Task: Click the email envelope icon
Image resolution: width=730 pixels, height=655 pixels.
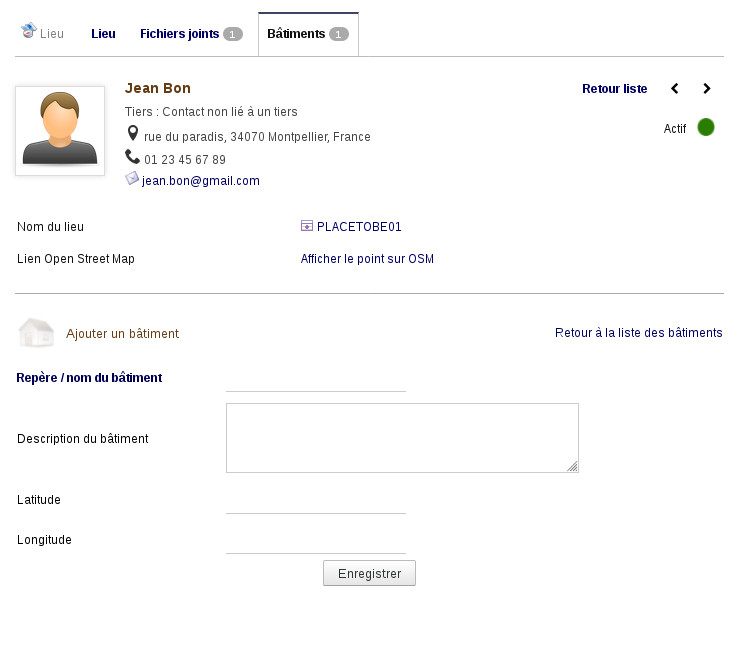Action: click(132, 178)
